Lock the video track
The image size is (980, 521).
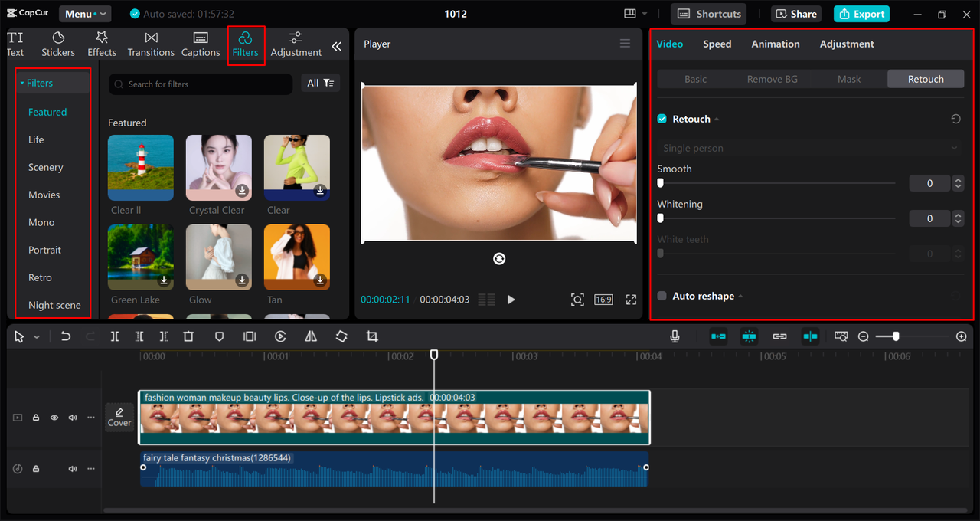coord(36,418)
